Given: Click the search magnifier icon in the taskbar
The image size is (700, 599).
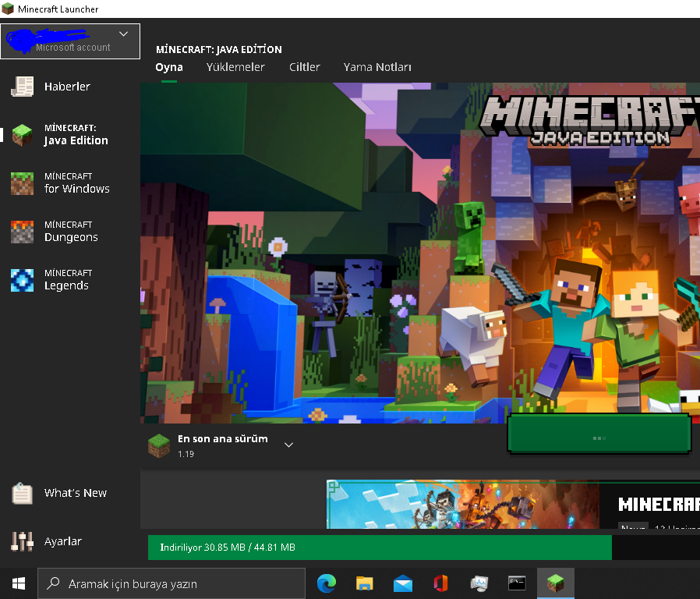Looking at the screenshot, I should tap(53, 583).
